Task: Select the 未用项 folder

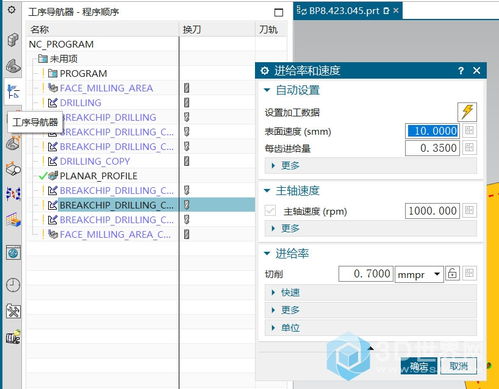Action: click(63, 59)
